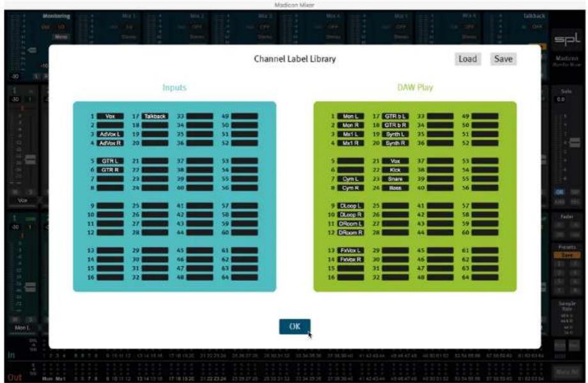Edit DAW Play channel 14 label FxVox R
Image resolution: width=588 pixels, height=383 pixels.
(x=351, y=259)
